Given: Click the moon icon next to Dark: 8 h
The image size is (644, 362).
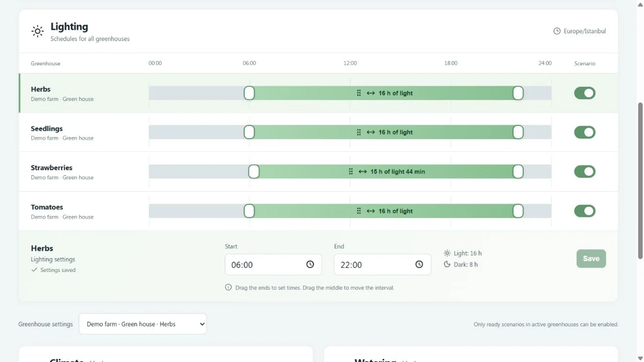Looking at the screenshot, I should coord(447,264).
